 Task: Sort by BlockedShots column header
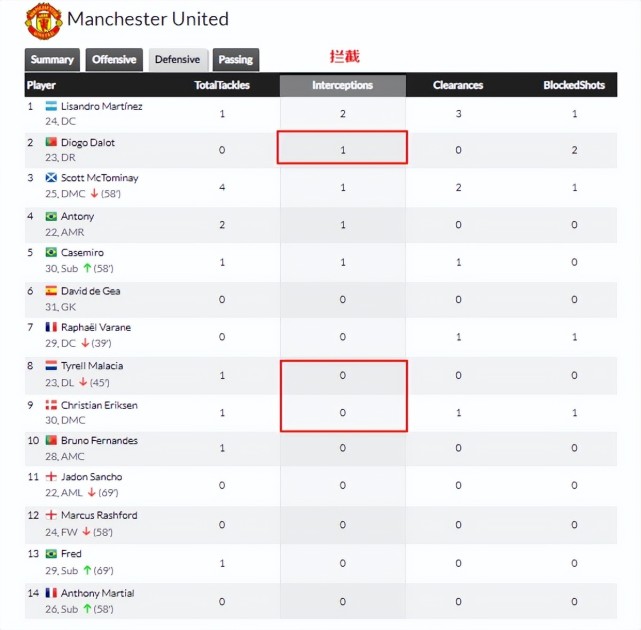[574, 86]
